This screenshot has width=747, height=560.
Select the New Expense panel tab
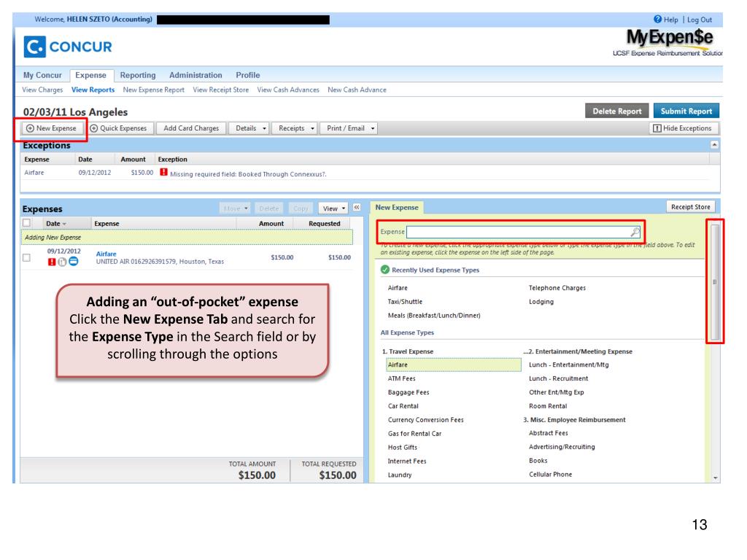[397, 208]
